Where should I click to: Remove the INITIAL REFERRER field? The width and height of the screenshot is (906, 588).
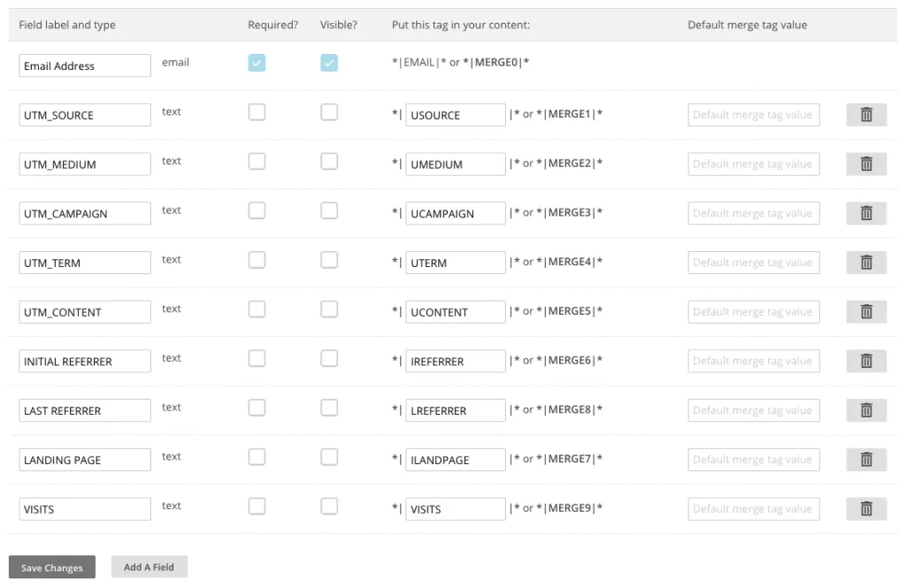866,361
